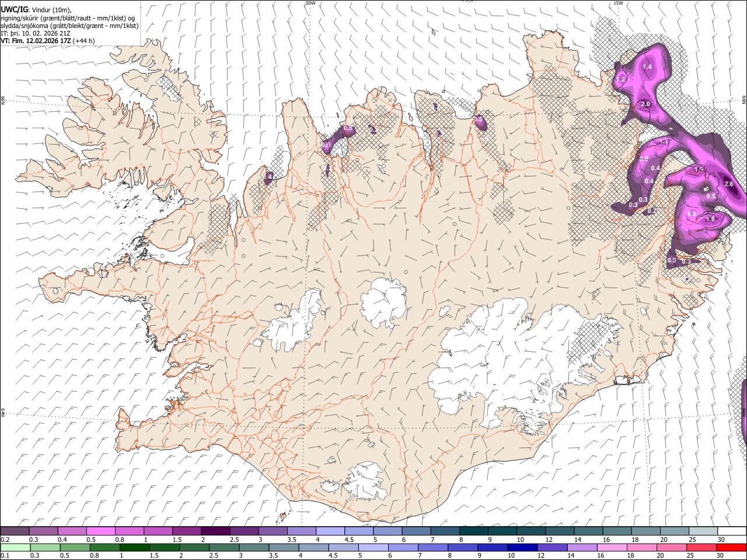Click the light pink swatch labeled 16
Image resolution: width=747 pixels, height=560 pixels.
pyautogui.click(x=612, y=547)
